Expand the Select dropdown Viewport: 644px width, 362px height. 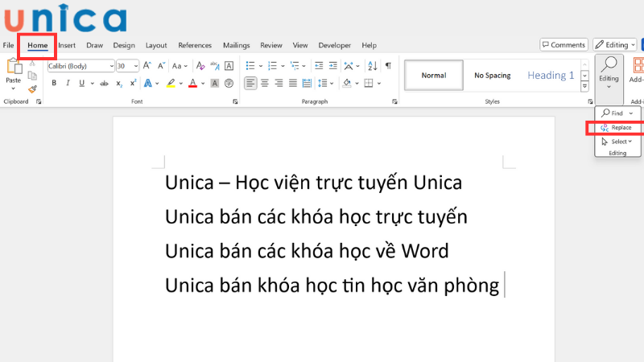click(630, 142)
